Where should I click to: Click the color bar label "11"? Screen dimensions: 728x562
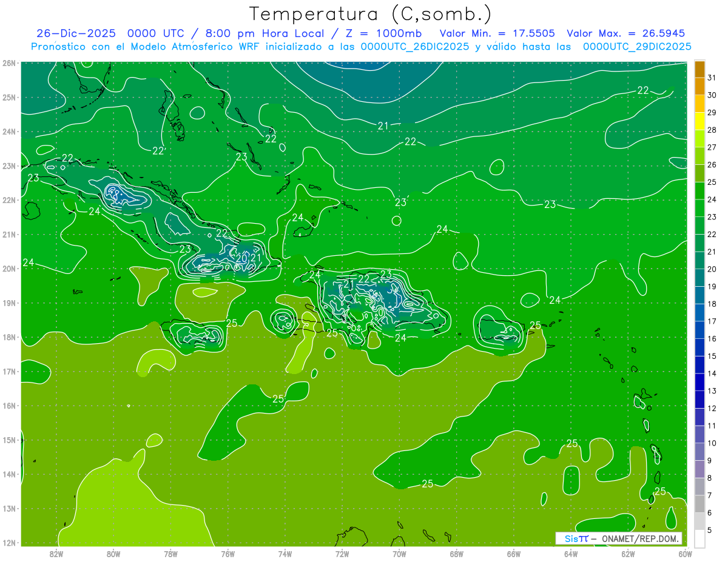click(712, 426)
